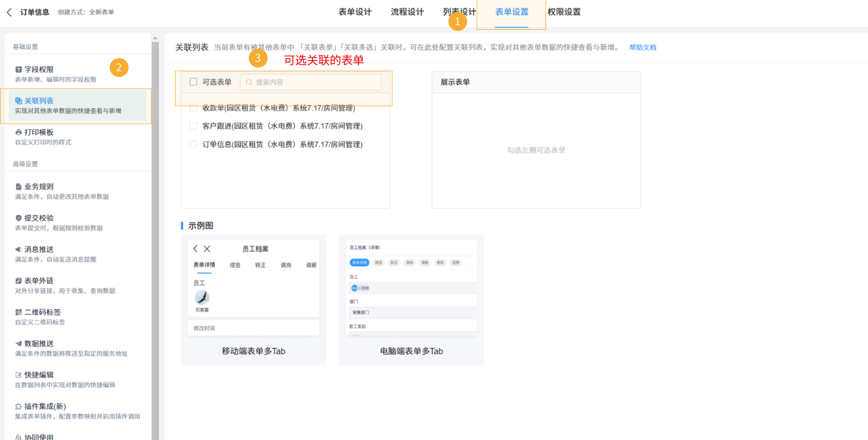The height and width of the screenshot is (440, 868).
Task: Click the 消息推送 speaker icon
Action: coord(18,249)
